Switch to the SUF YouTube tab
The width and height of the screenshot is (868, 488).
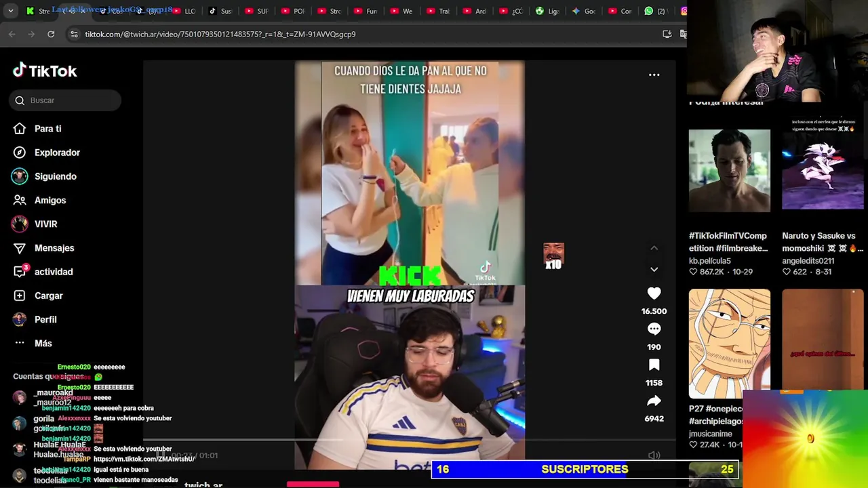(x=257, y=11)
